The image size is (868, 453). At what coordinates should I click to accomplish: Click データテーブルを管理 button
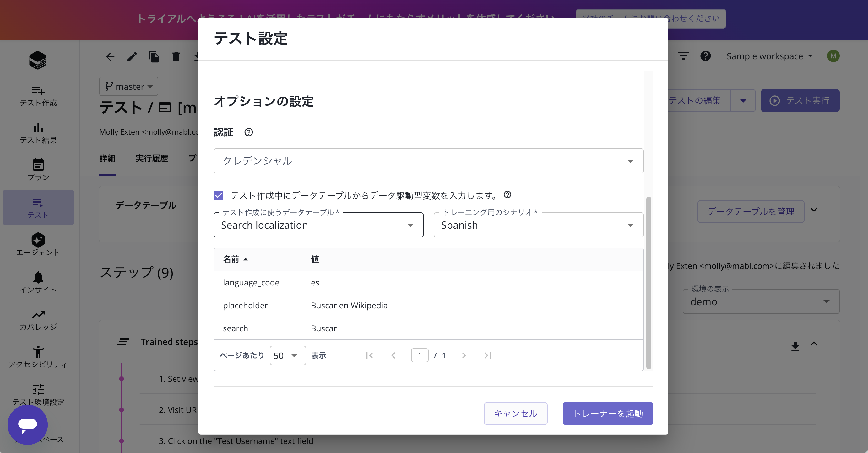click(751, 211)
